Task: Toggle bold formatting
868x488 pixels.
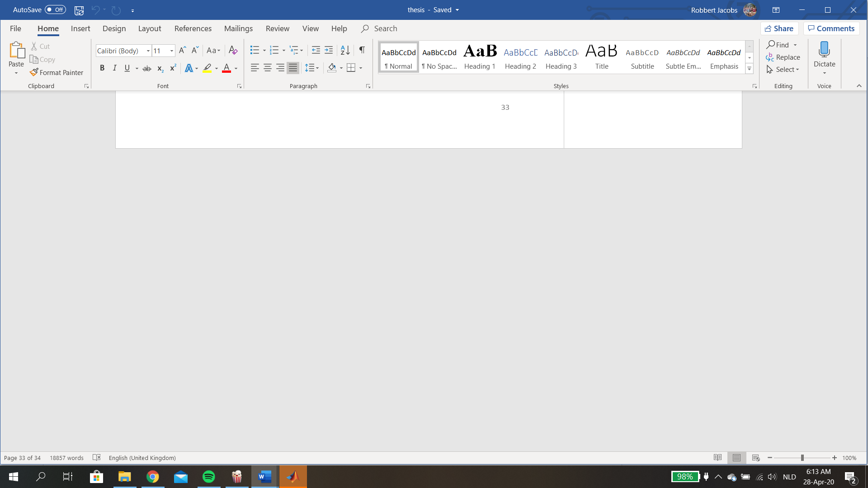Action: [102, 68]
